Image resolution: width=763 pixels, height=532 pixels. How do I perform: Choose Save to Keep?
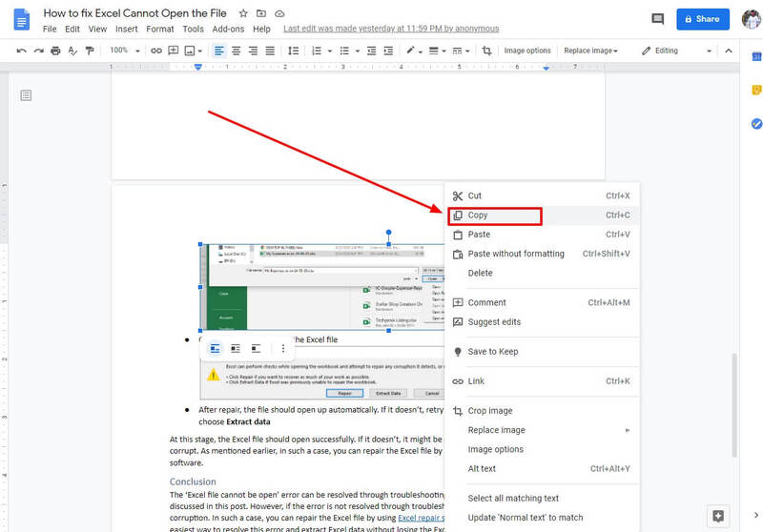[542, 351]
